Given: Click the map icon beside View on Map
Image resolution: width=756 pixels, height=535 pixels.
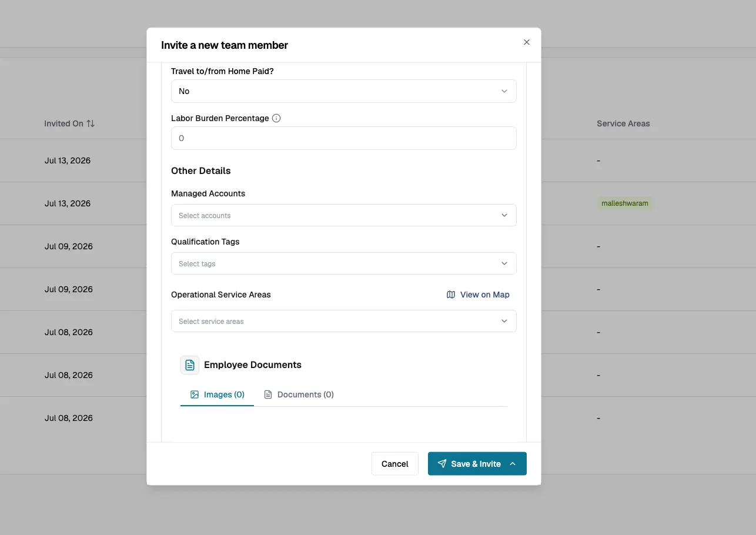Looking at the screenshot, I should (x=451, y=295).
